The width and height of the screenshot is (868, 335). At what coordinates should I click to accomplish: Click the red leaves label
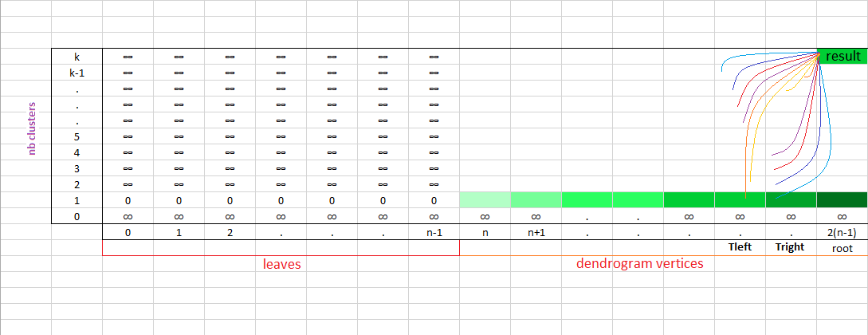[281, 264]
